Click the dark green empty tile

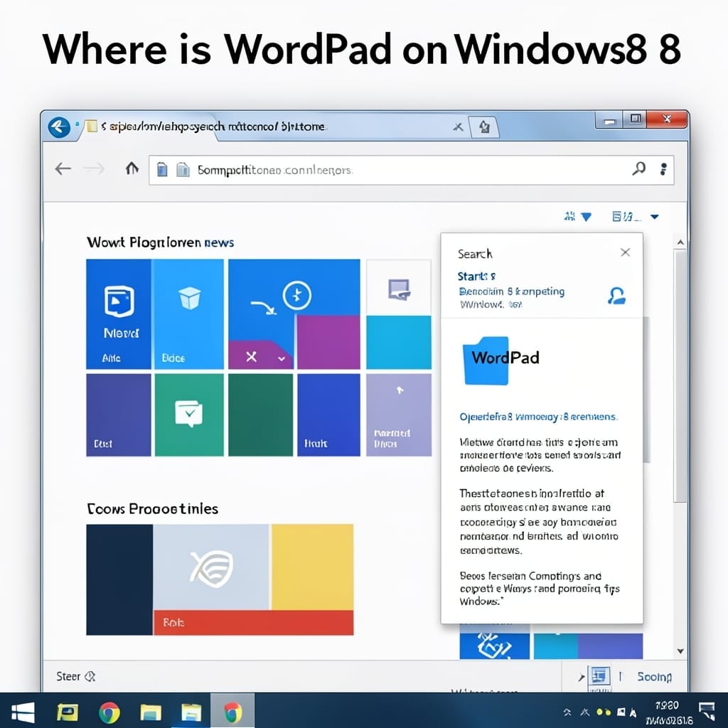point(260,414)
